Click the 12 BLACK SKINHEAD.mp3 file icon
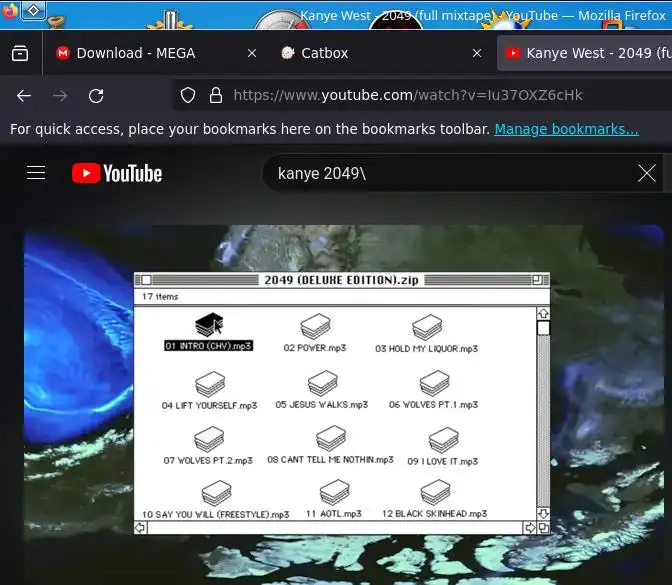 tap(435, 492)
